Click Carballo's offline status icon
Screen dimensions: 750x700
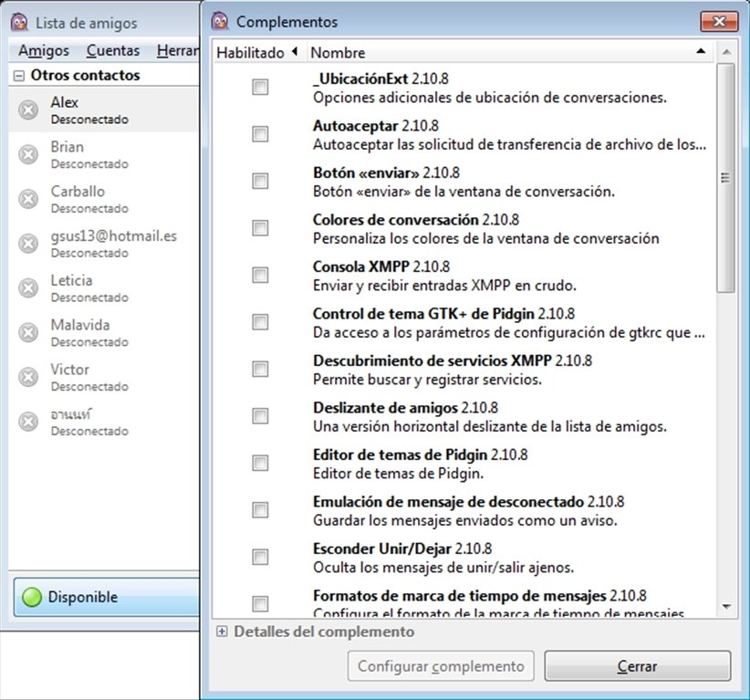coord(28,199)
